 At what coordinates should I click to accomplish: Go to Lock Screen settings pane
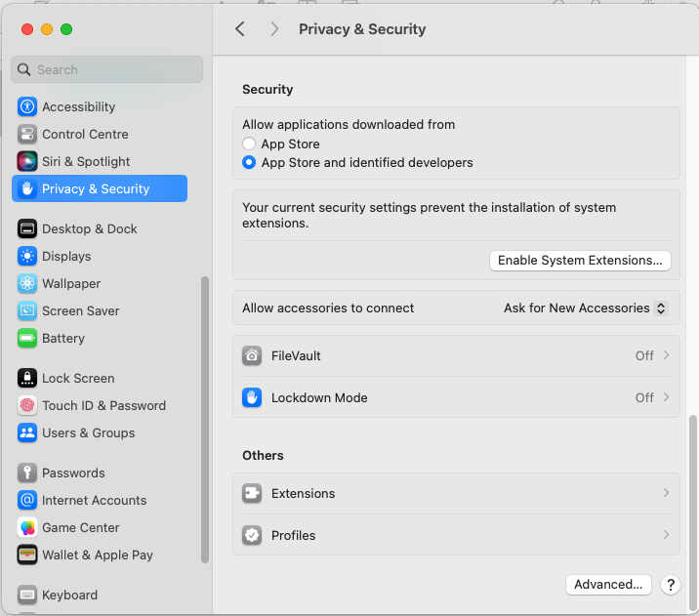point(78,379)
